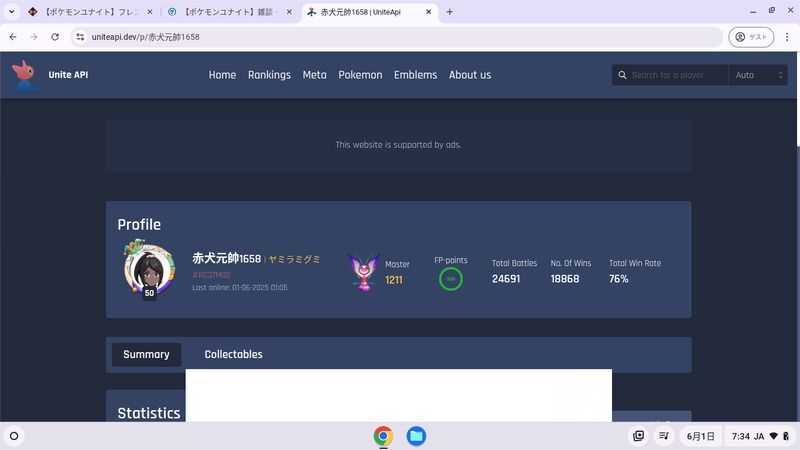
Task: Open the status area showing 7:34
Action: tap(760, 436)
